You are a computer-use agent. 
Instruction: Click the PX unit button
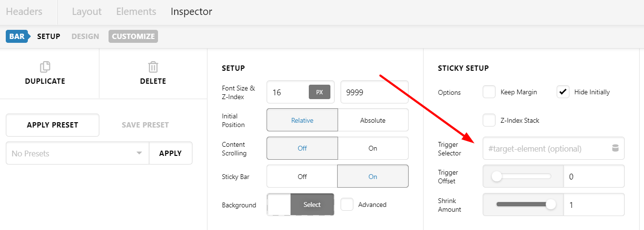coord(319,92)
